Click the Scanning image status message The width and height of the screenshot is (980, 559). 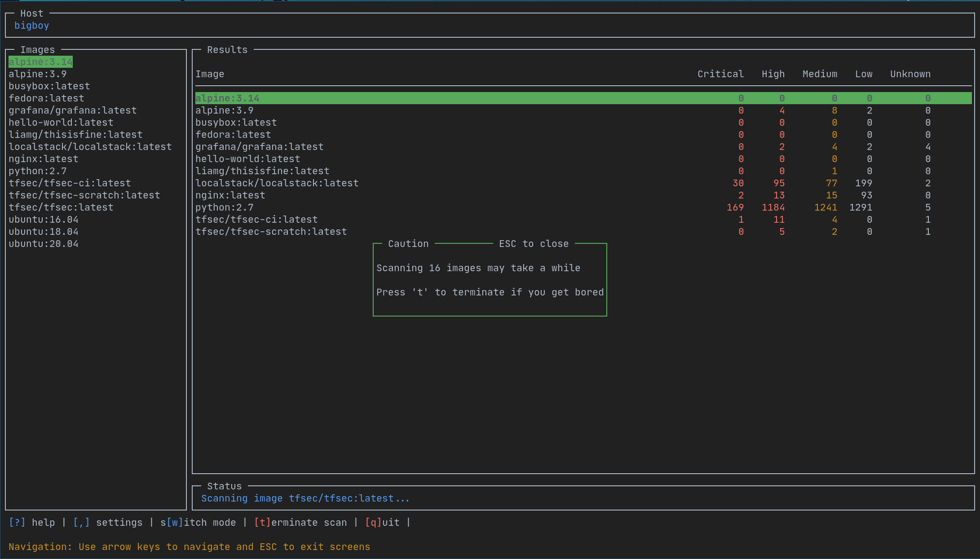(305, 498)
